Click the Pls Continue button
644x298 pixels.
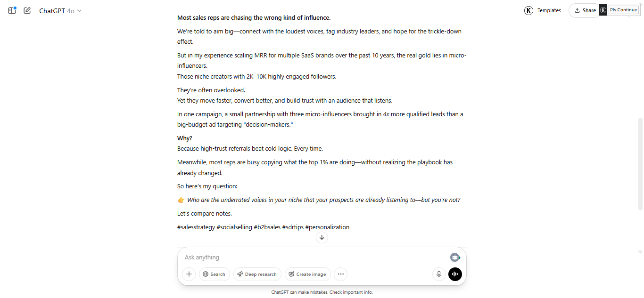623,10
